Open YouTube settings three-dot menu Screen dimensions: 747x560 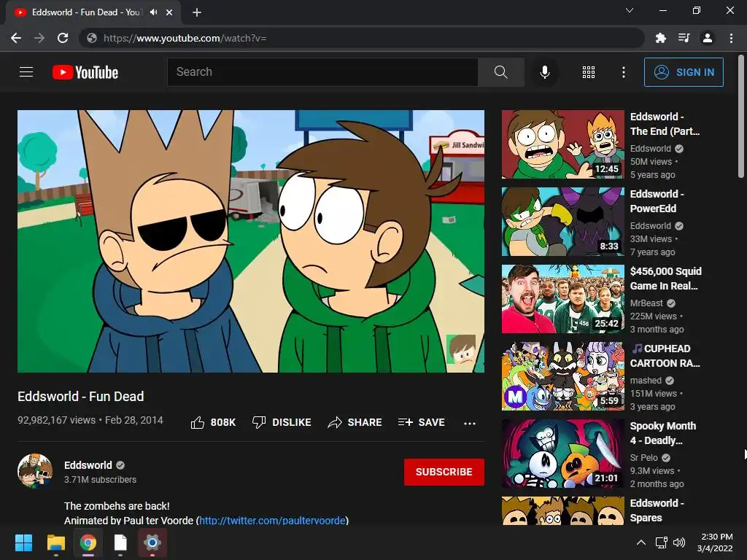click(623, 72)
